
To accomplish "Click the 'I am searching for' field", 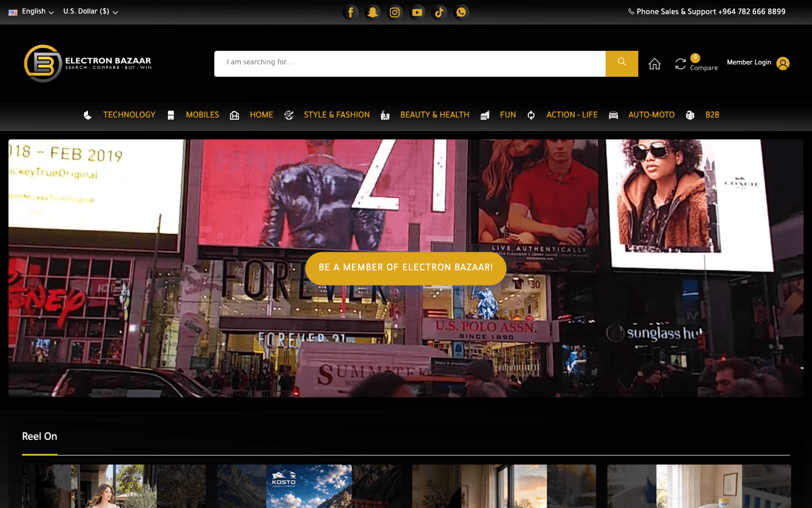I will (x=410, y=63).
